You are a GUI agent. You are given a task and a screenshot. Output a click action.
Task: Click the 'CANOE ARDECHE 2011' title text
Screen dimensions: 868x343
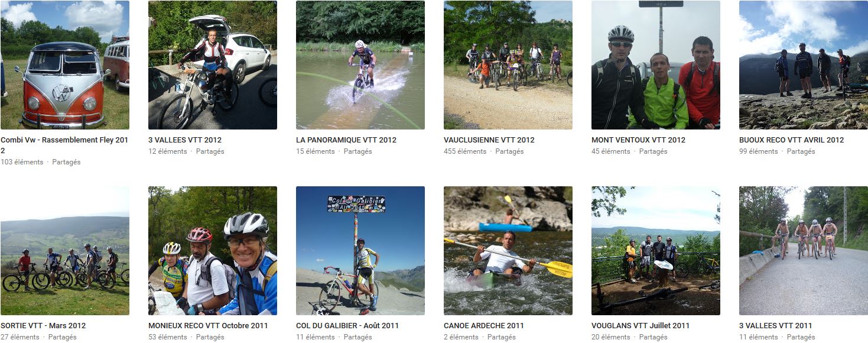(484, 326)
